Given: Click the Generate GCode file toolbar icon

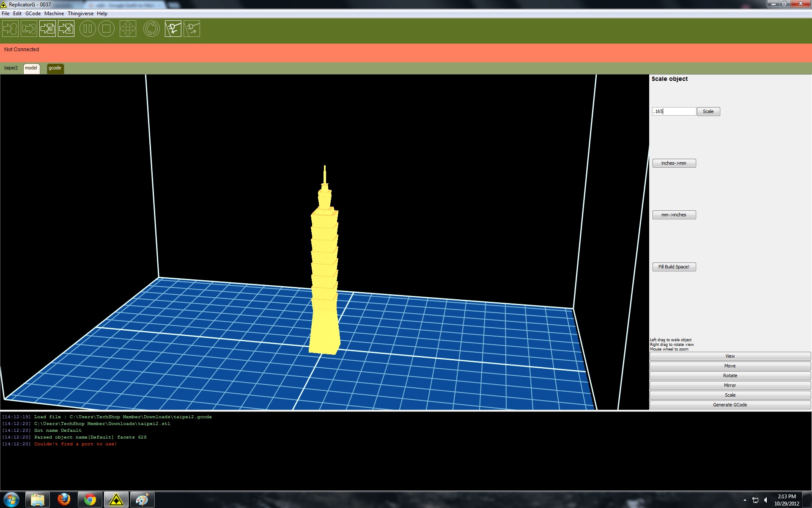Looking at the screenshot, I should [x=66, y=29].
